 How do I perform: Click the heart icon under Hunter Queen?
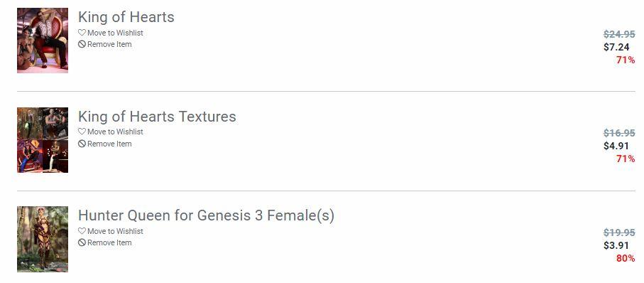82,231
